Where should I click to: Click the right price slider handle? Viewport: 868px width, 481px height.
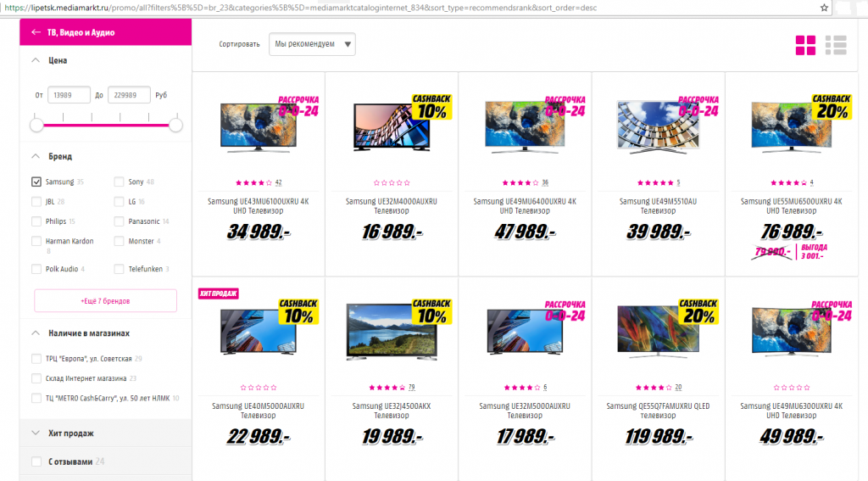(175, 126)
